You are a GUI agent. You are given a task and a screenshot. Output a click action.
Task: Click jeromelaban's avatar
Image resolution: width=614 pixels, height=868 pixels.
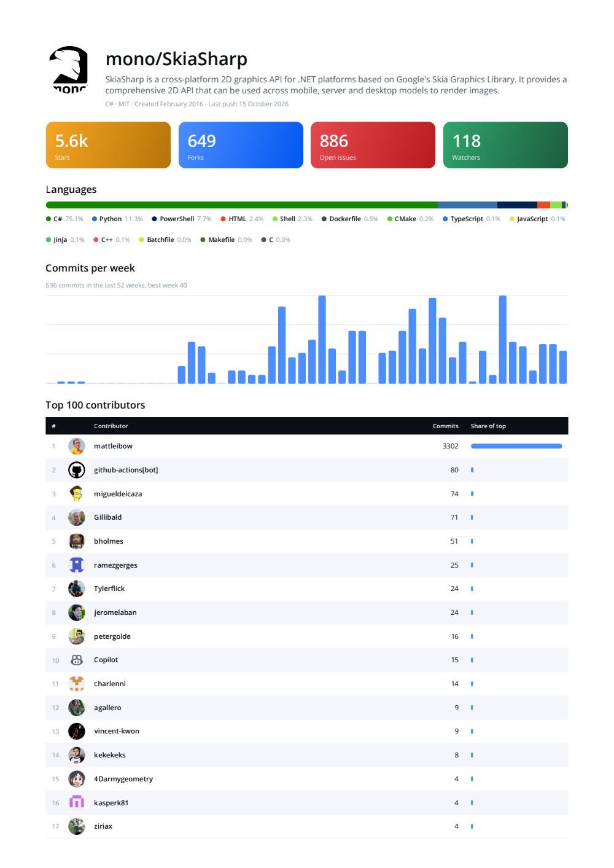coord(77,612)
